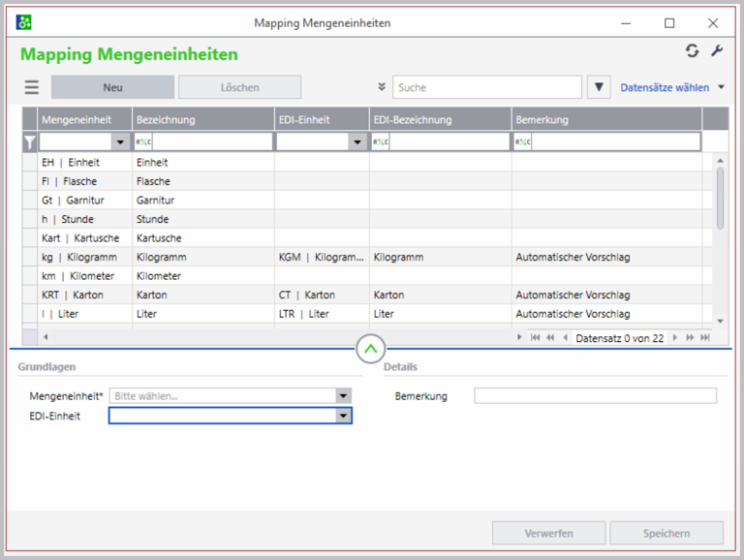Click the 'LTR | Liter' EDI-Einheit cell
The width and height of the screenshot is (744, 560).
click(322, 314)
